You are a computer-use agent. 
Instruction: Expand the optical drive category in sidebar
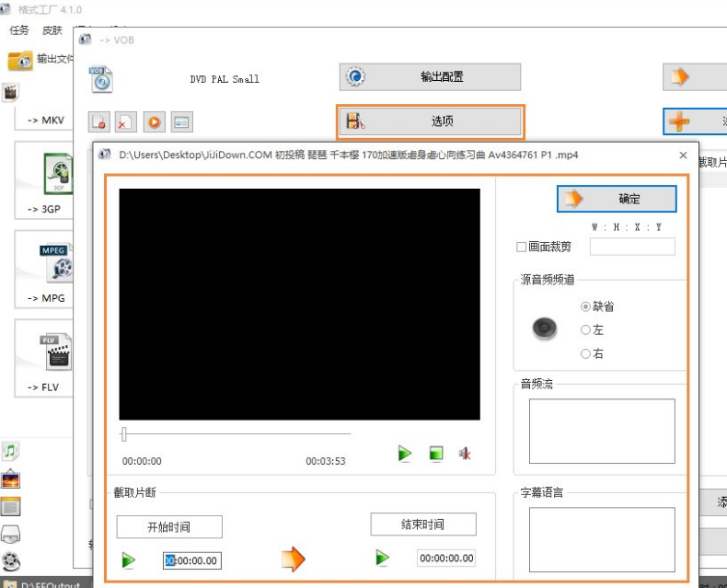click(x=10, y=535)
